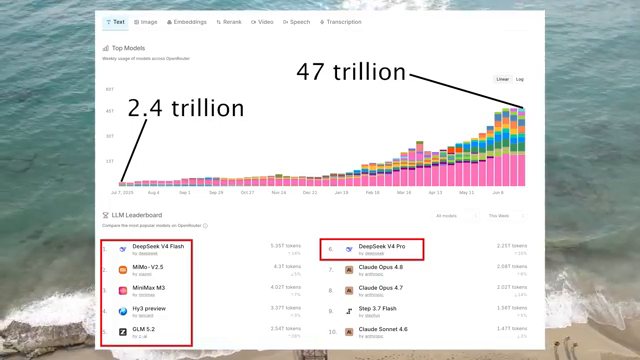Select the Transcription tab
This screenshot has width=640, height=360.
point(341,22)
